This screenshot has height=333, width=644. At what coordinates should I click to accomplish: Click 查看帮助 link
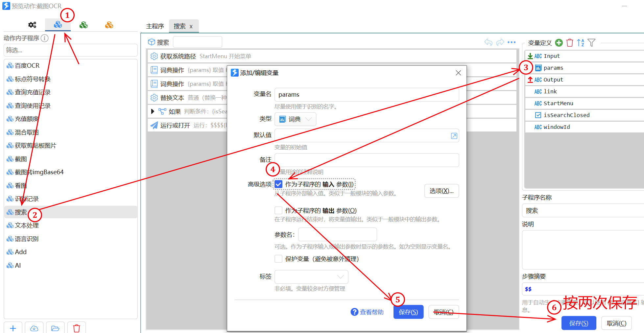coord(372,312)
